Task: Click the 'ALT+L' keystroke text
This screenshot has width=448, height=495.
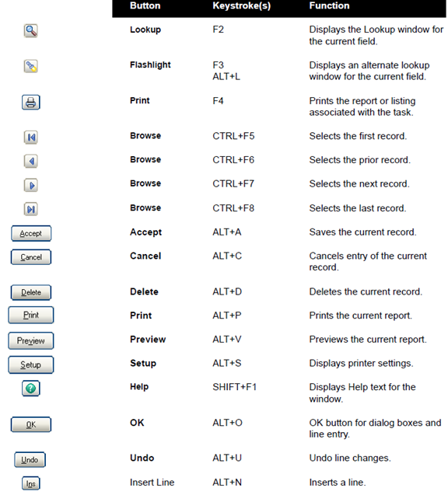Action: (226, 77)
